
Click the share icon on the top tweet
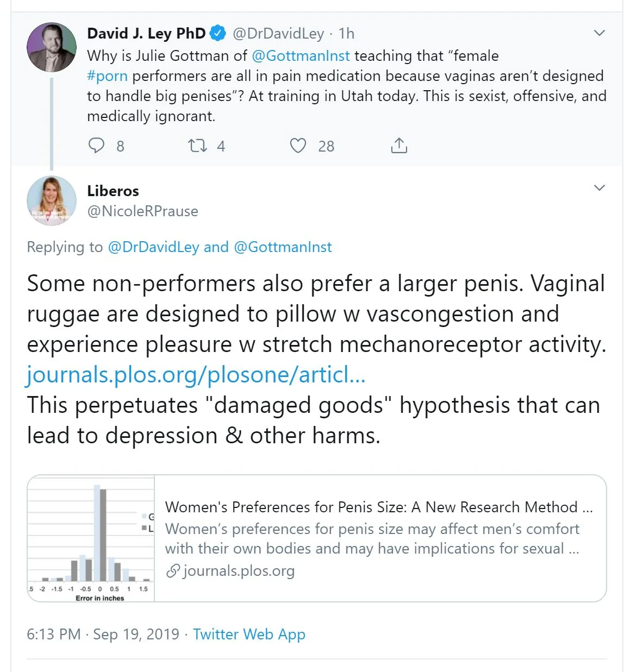(399, 146)
